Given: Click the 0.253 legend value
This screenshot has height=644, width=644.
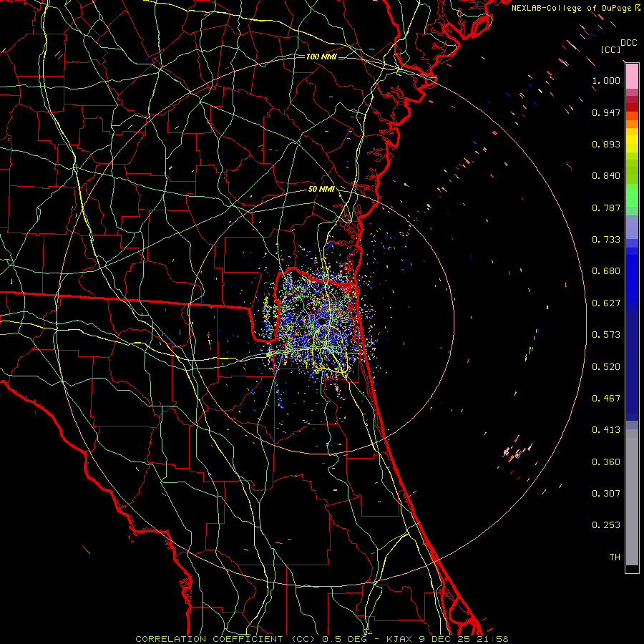Looking at the screenshot, I should [x=606, y=525].
